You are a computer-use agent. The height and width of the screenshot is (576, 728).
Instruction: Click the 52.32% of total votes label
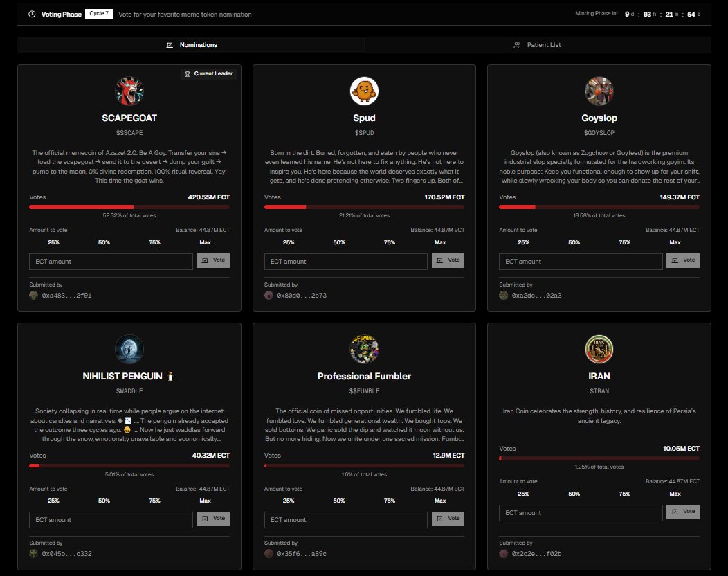coord(129,215)
